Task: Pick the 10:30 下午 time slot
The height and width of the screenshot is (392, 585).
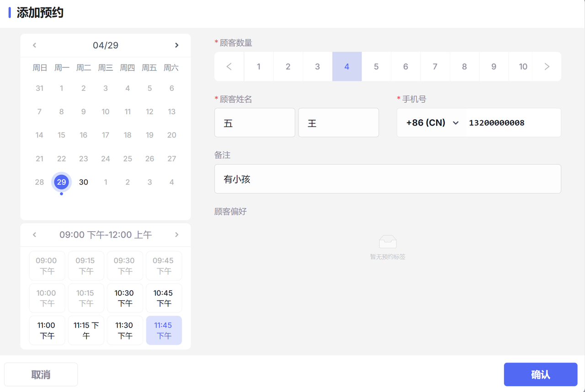Action: click(x=125, y=298)
